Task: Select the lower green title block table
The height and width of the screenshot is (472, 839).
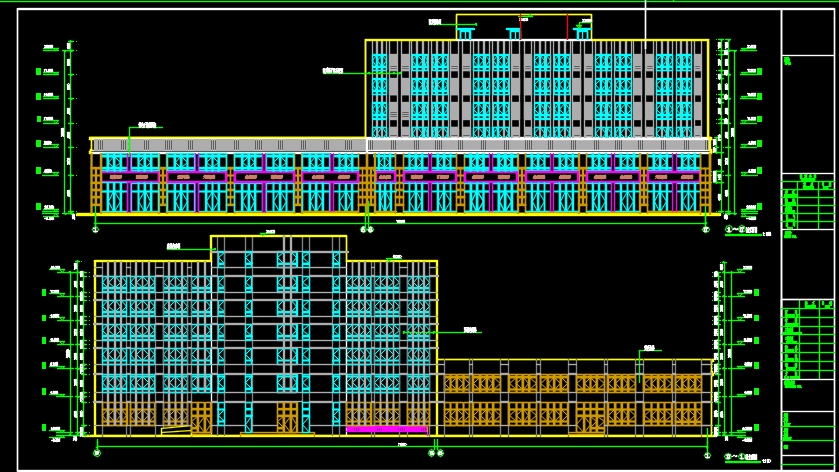Action: [x=808, y=339]
